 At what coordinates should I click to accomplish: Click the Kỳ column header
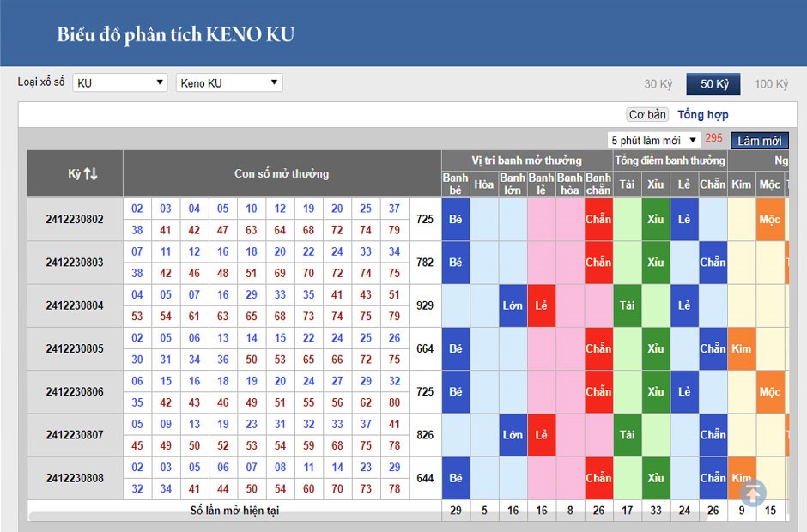pyautogui.click(x=76, y=174)
